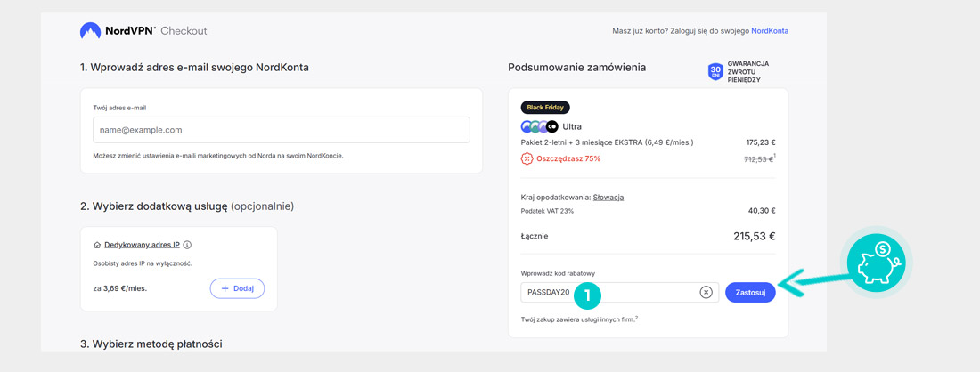Show info tooltip for Dedykowany adres IP
Image resolution: width=980 pixels, height=372 pixels.
187,245
